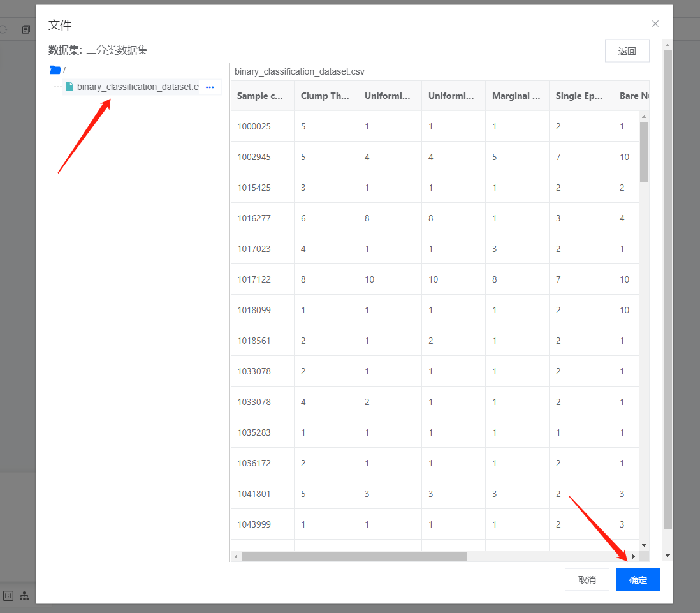Click Clump Thickness value 6 in row 1016277
The image size is (700, 613).
coord(326,218)
